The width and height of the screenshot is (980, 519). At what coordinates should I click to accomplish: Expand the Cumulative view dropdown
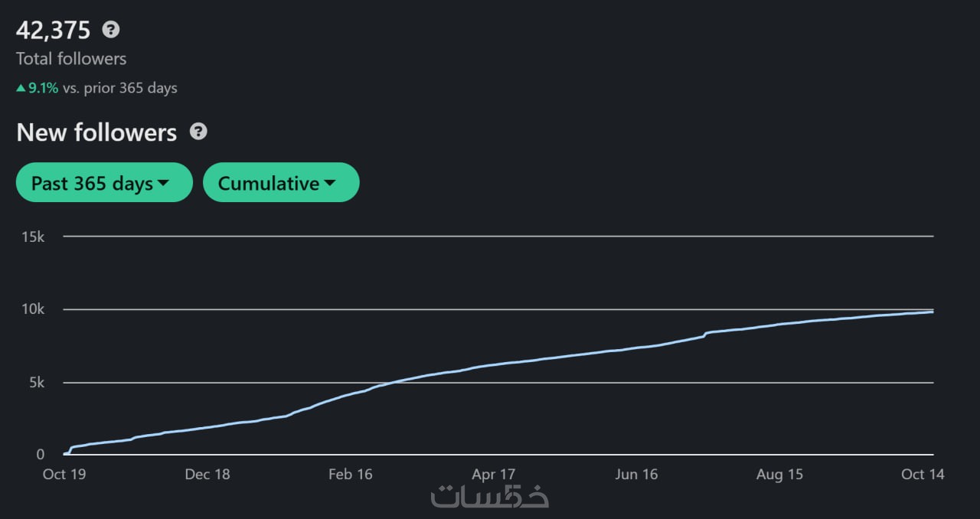[x=280, y=183]
